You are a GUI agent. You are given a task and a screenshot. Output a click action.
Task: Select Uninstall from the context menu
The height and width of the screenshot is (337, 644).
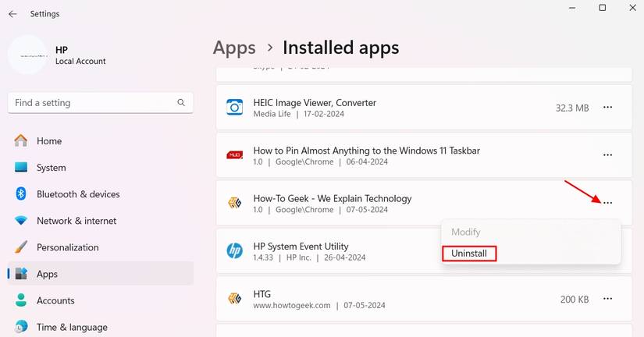point(469,254)
